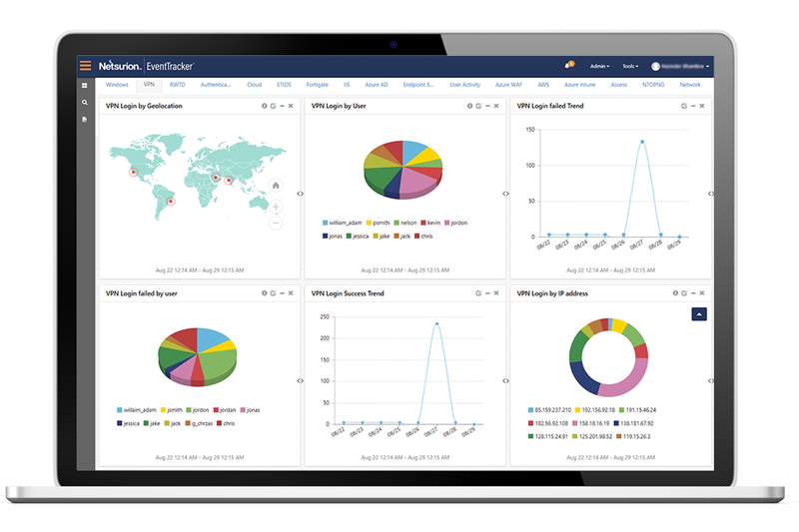The image size is (799, 532).
Task: Toggle 138.181.67.92 in IP address legend
Action: click(633, 423)
